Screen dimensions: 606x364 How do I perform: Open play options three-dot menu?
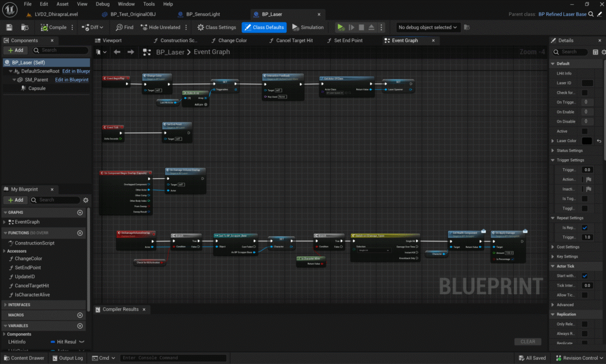381,27
